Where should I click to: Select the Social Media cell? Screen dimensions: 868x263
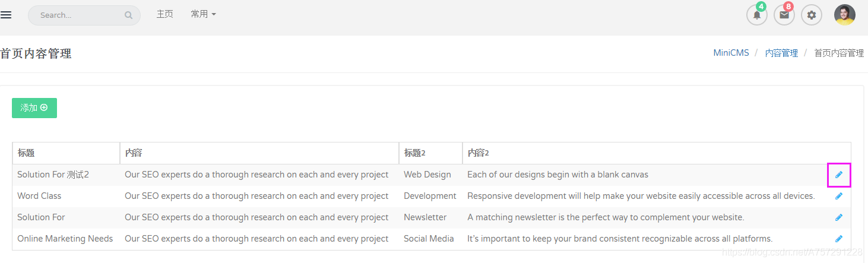point(429,239)
